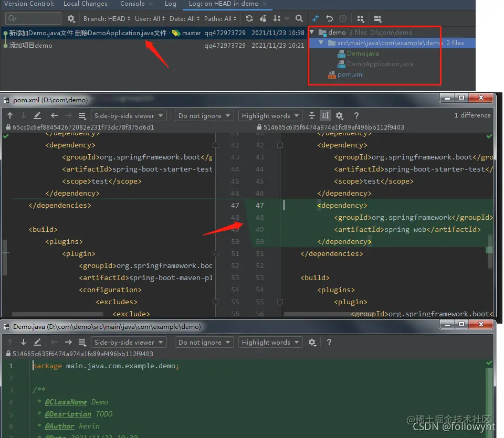Screen dimensions: 504x438
Task: Collapse the demo root node in changes tree
Action: (311, 32)
